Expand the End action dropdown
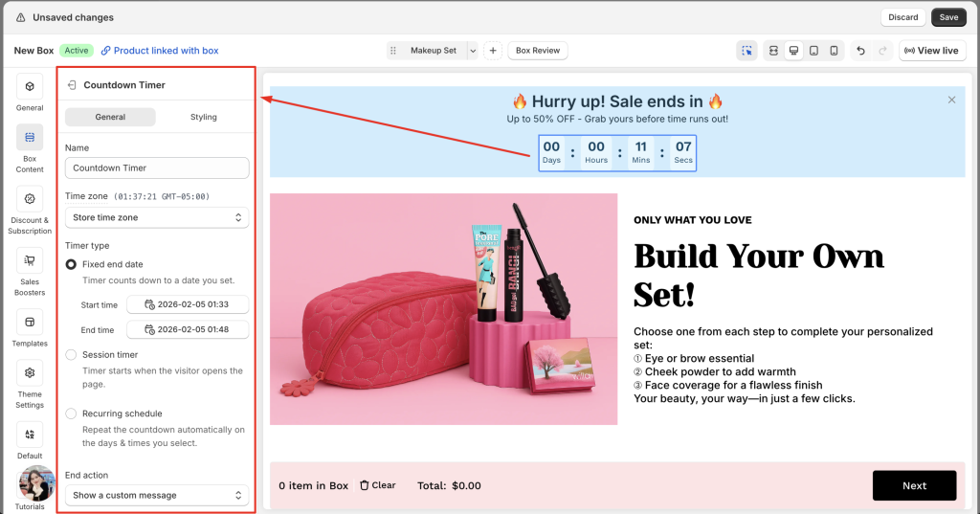This screenshot has width=980, height=514. 157,496
